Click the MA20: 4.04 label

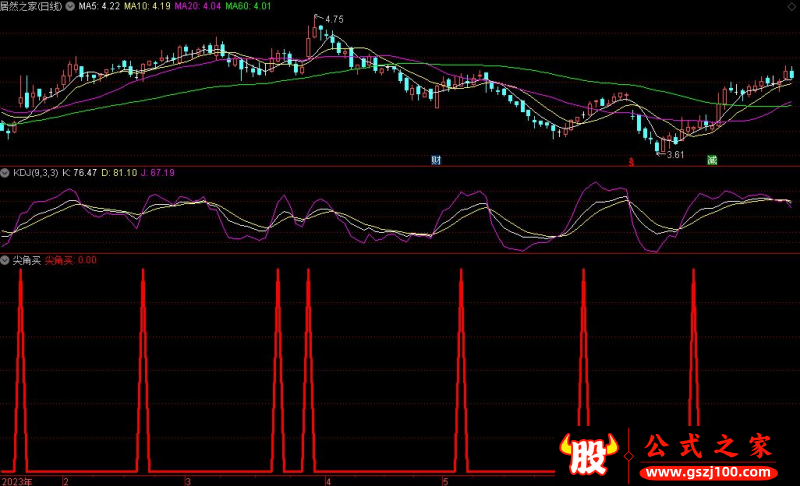pos(197,7)
